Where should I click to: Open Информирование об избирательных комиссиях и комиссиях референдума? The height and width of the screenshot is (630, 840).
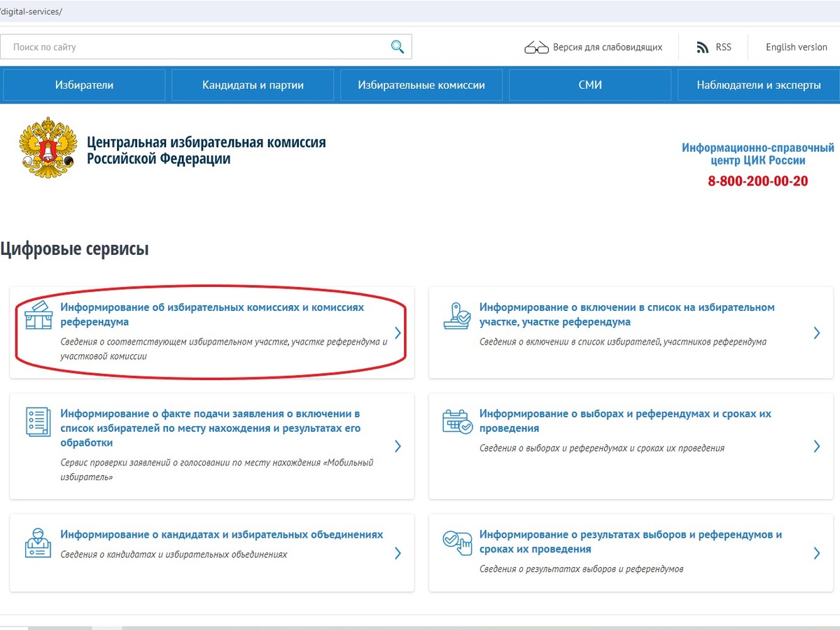coord(212,314)
